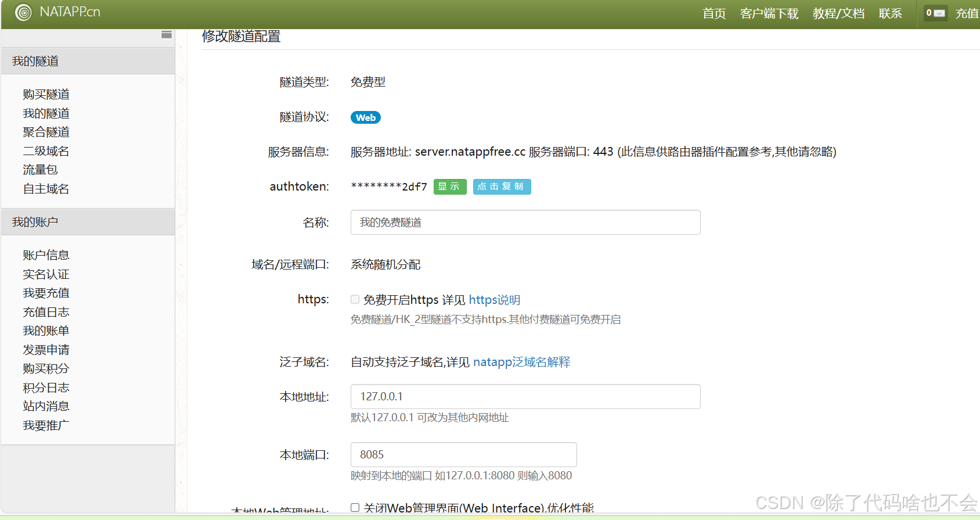The height and width of the screenshot is (520, 980).
Task: Click the 我的隧道 section header
Action: click(x=88, y=61)
